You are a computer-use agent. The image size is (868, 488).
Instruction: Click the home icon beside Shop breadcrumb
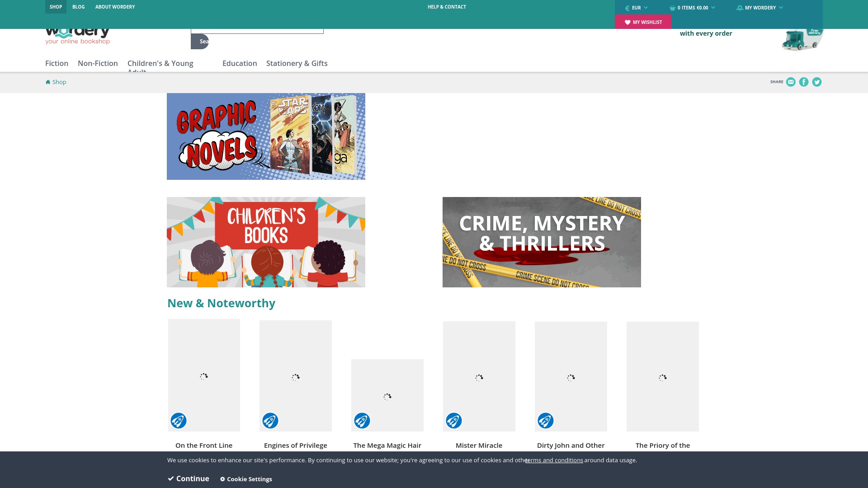click(48, 82)
